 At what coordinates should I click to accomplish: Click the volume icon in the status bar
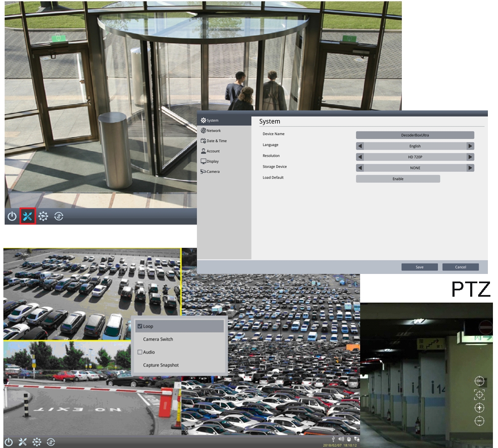342,438
